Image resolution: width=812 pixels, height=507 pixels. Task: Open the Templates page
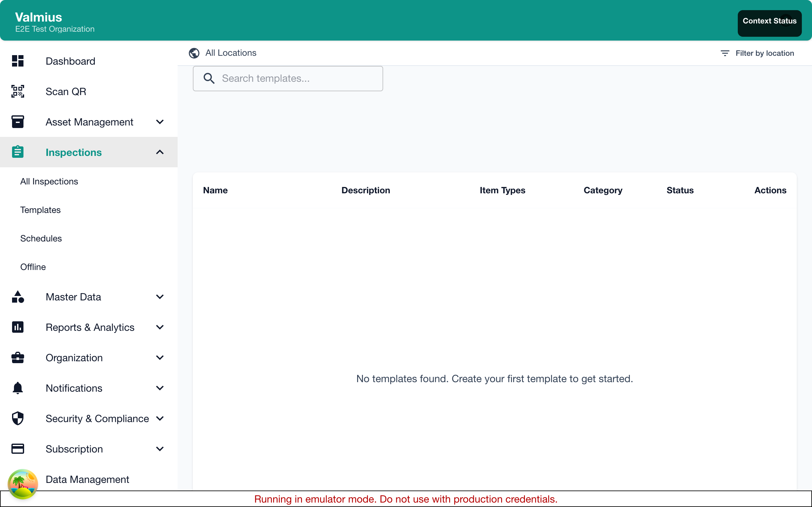click(x=40, y=210)
